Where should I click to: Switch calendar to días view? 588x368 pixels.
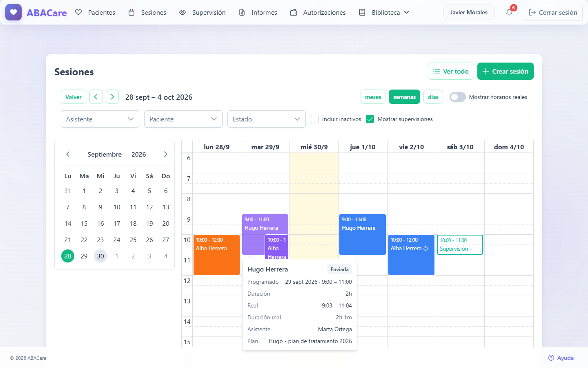433,97
